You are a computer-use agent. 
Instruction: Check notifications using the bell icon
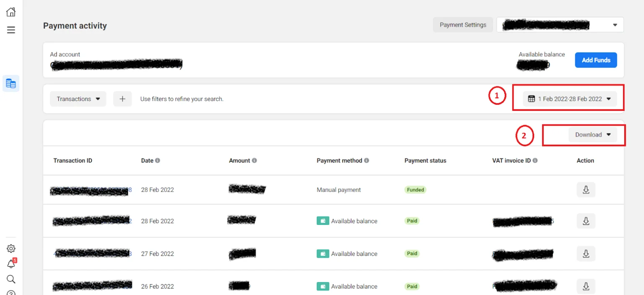tap(10, 264)
